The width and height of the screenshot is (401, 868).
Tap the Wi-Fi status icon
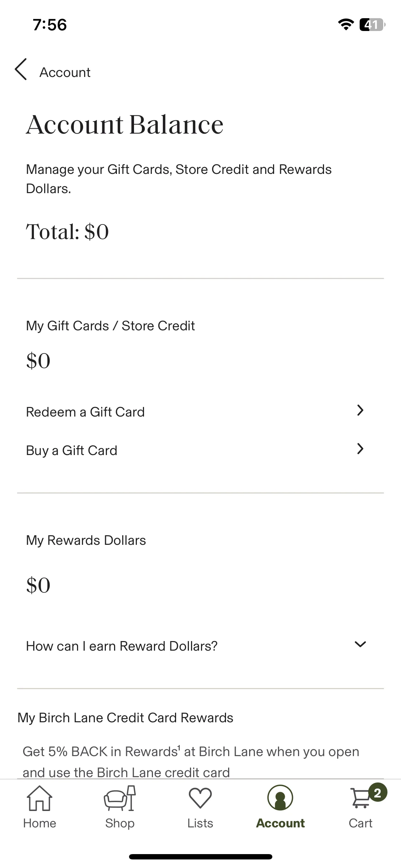click(345, 25)
